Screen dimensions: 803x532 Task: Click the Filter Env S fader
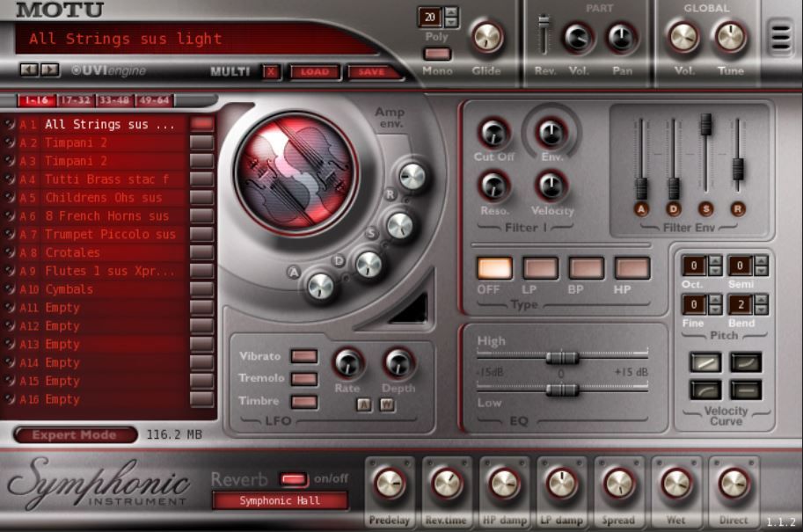[705, 124]
